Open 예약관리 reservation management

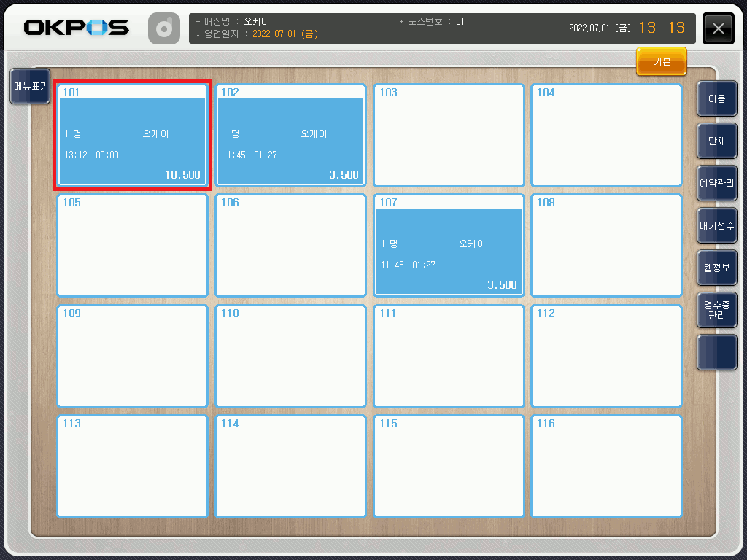(x=716, y=183)
